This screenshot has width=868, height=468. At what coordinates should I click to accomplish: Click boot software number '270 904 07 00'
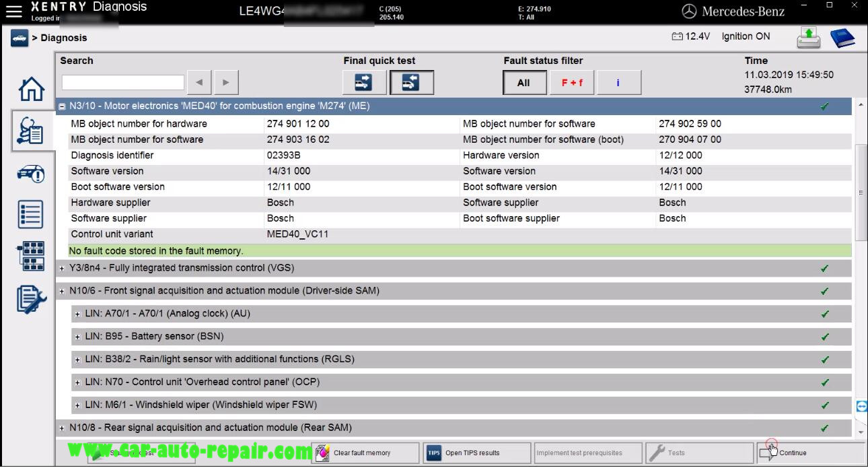coord(690,139)
